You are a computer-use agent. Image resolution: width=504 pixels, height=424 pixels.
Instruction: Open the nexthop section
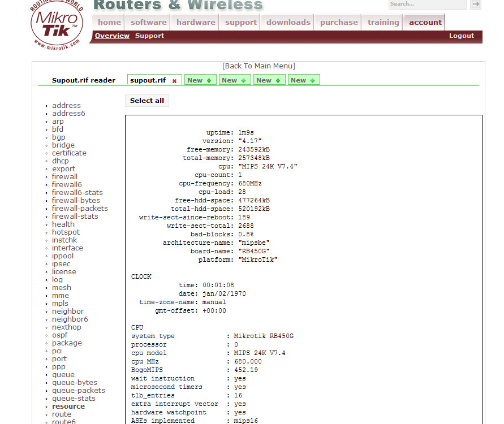point(67,327)
